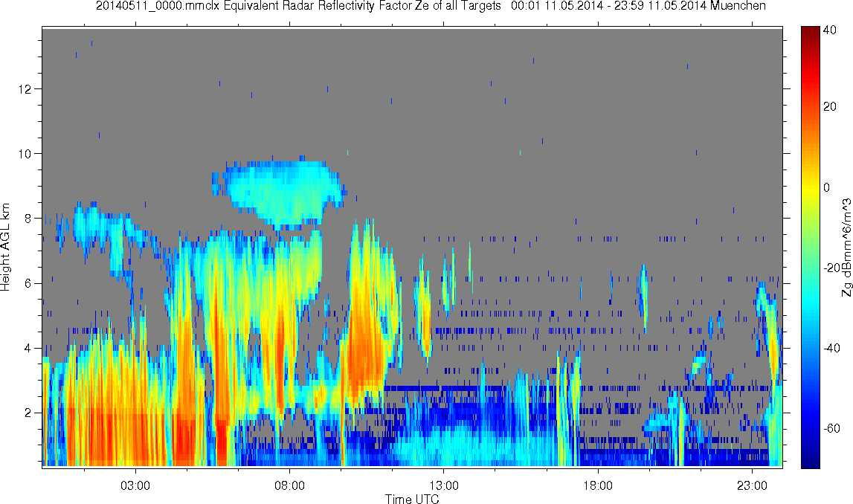Click the colorbar label -20
Screen dimensions: 853x504
click(x=831, y=268)
